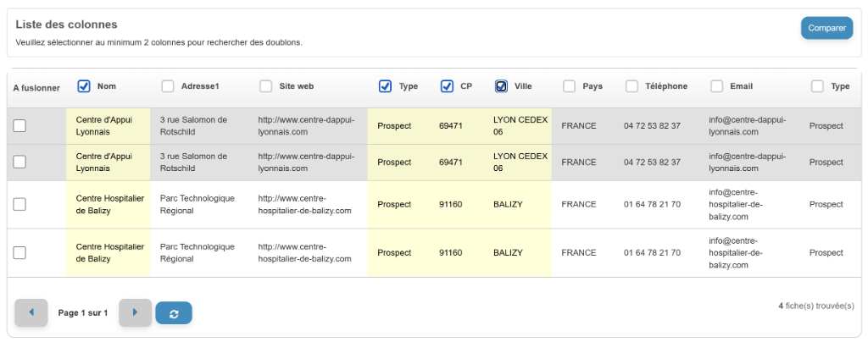Toggle the Ville column checkbox
The image size is (868, 342).
[502, 86]
